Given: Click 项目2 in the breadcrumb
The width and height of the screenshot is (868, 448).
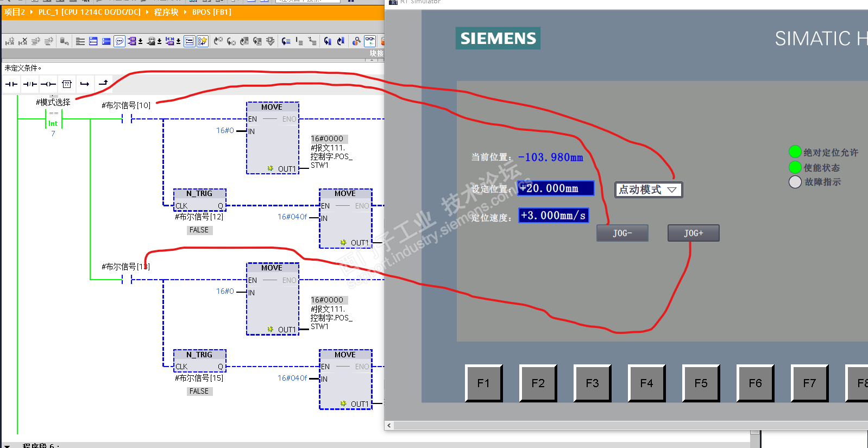Looking at the screenshot, I should (15, 12).
